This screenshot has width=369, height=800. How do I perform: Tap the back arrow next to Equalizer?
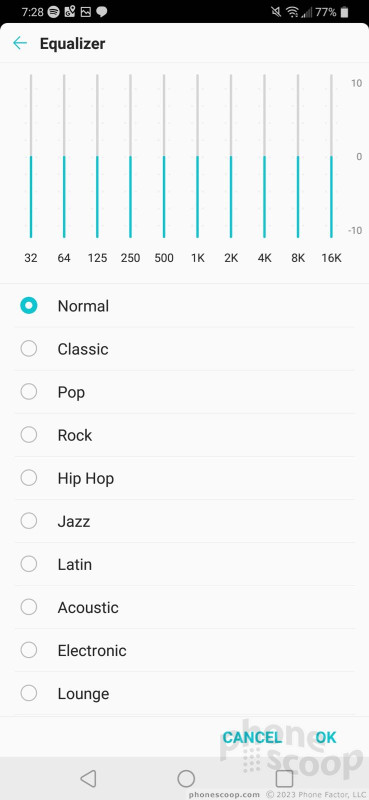[x=20, y=43]
